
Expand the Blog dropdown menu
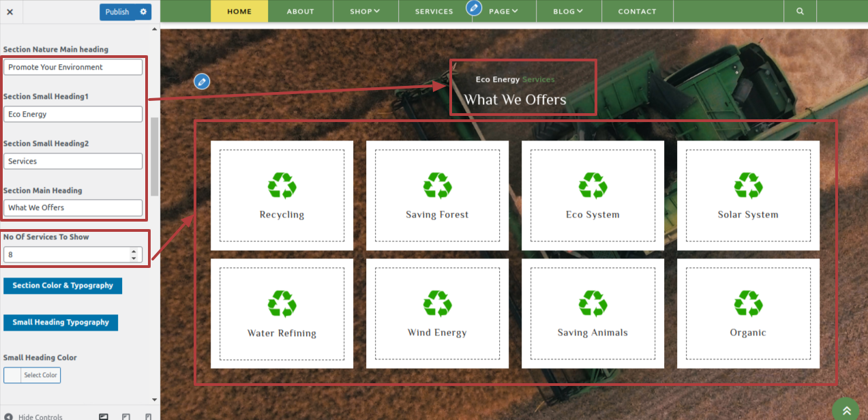568,12
